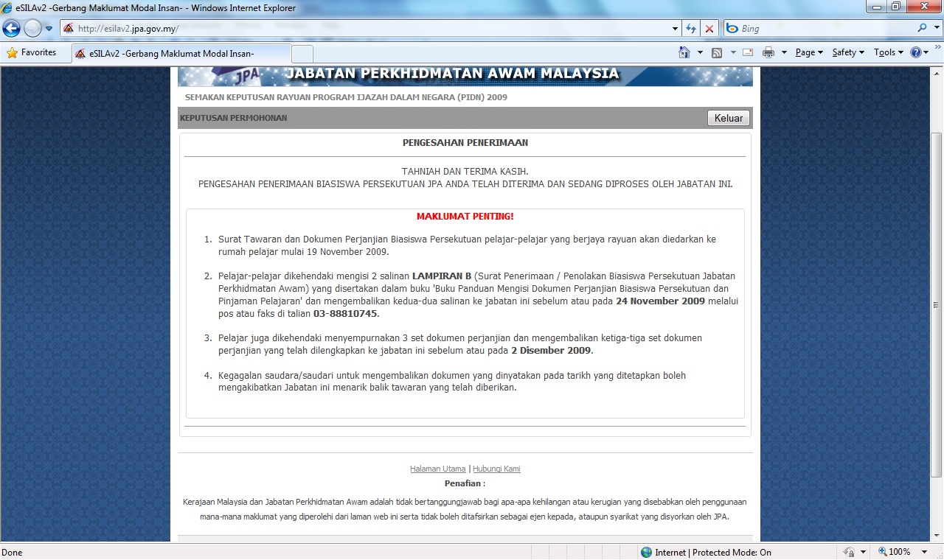Click the Penafian disclaimer heading
This screenshot has width=944, height=560.
465,483
